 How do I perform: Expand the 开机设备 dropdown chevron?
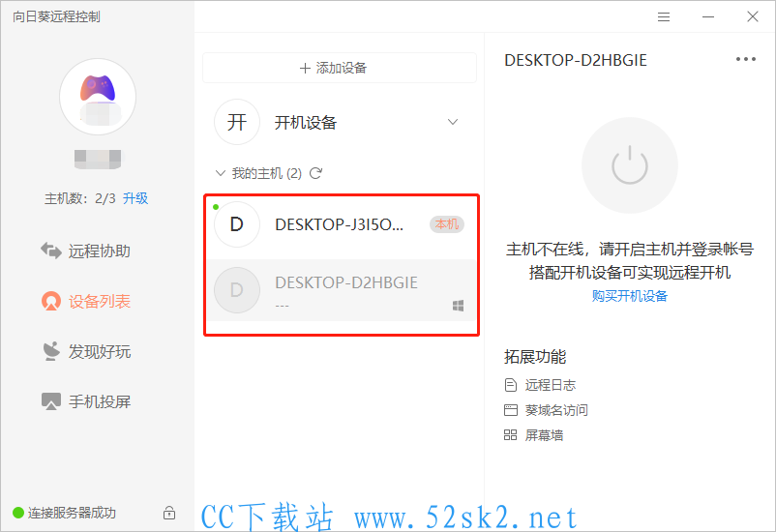pyautogui.click(x=452, y=122)
